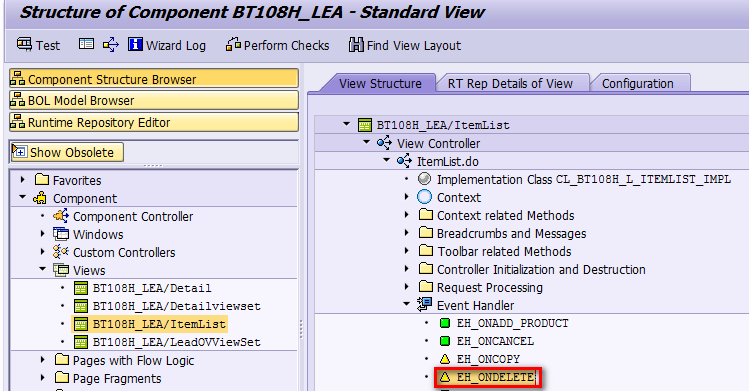Expand the Custom Controllers node
This screenshot has width=749, height=391.
tap(43, 252)
